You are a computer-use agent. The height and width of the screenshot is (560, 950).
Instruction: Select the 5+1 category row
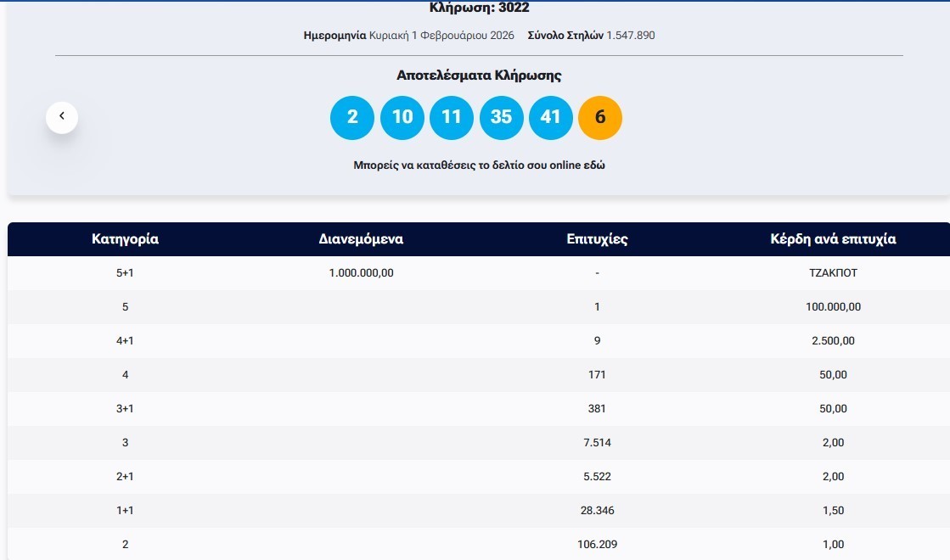125,273
